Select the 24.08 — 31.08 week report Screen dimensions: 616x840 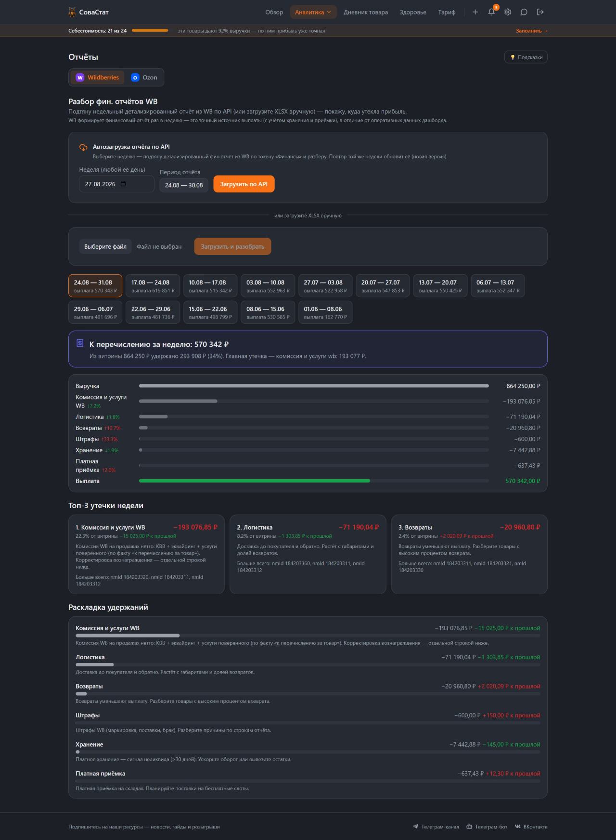click(95, 286)
